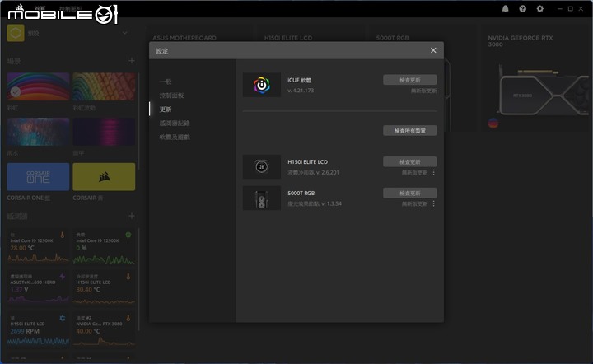This screenshot has height=364, width=593.
Task: Expand the profile dropdown chevron
Action: 125,33
